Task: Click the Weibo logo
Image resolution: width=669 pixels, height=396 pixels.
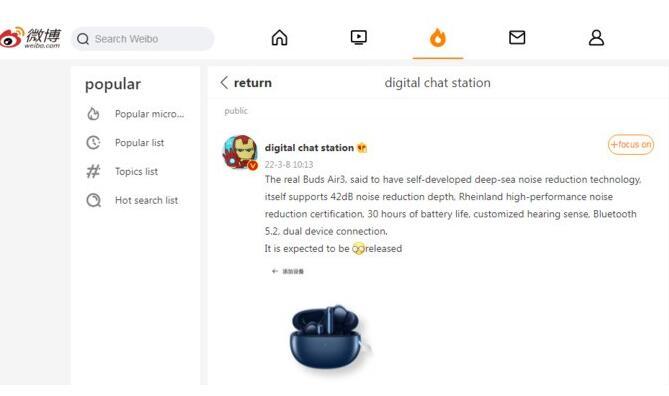Action: pyautogui.click(x=30, y=38)
